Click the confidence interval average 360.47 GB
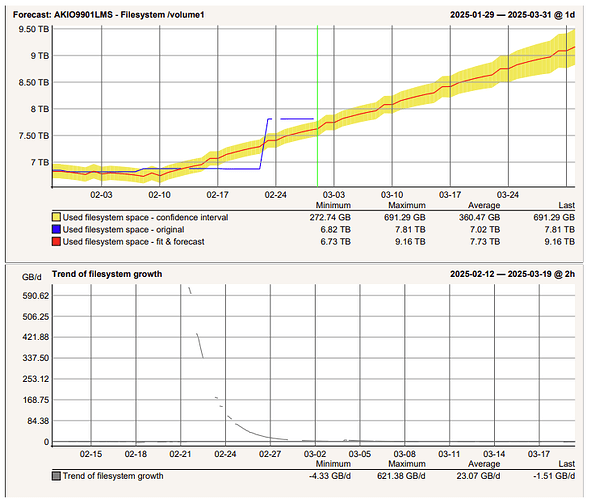 tap(479, 217)
